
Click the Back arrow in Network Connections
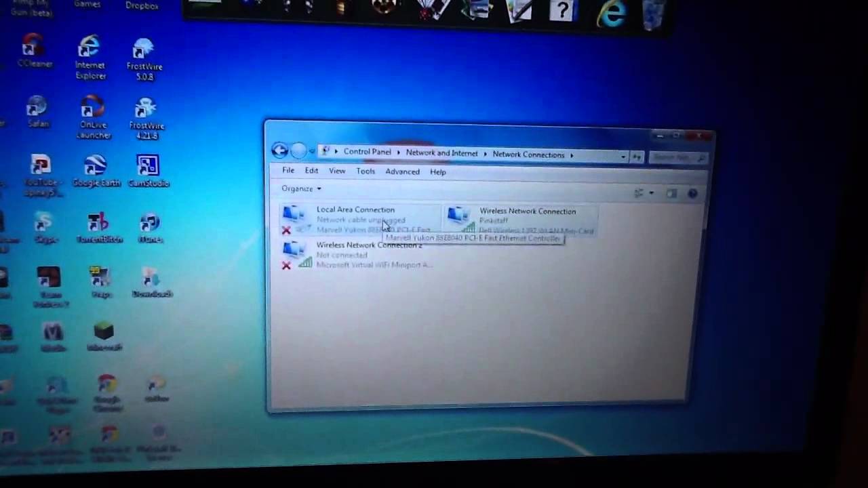tap(279, 150)
